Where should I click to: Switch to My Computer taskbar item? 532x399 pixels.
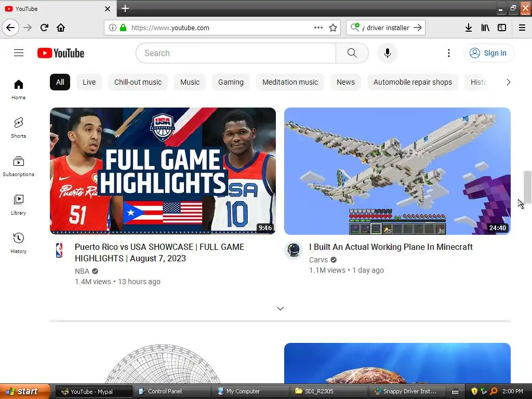(x=249, y=391)
